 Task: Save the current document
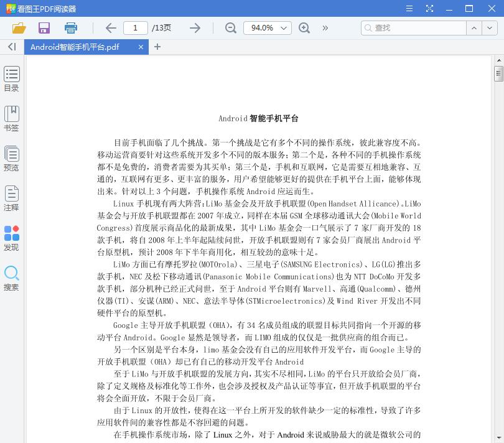pyautogui.click(x=44, y=28)
